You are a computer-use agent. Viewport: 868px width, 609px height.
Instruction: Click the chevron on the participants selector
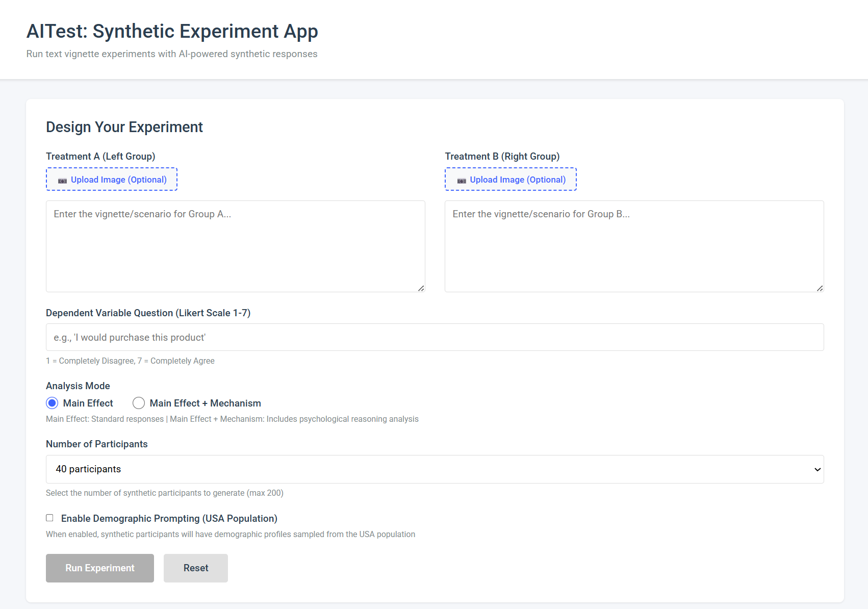click(816, 469)
